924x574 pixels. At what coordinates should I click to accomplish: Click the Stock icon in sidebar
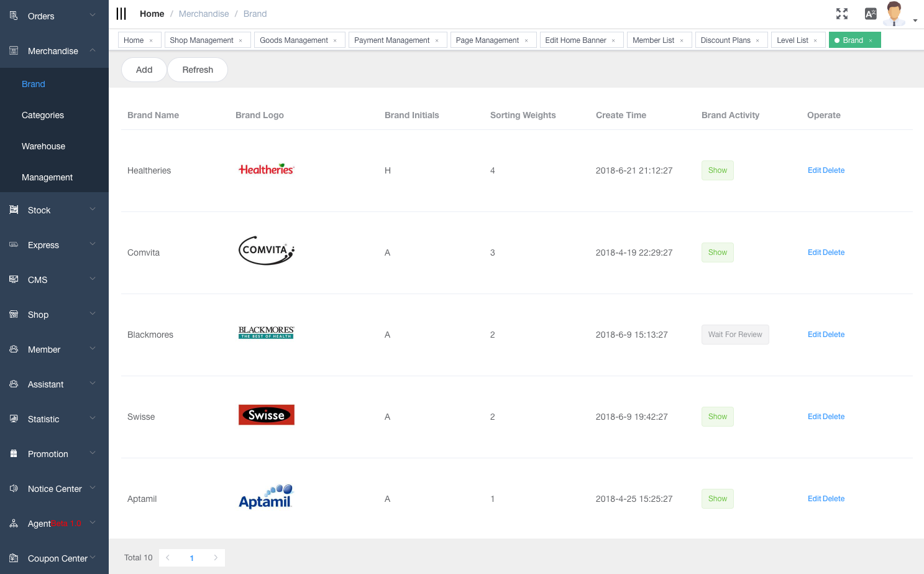(x=14, y=210)
